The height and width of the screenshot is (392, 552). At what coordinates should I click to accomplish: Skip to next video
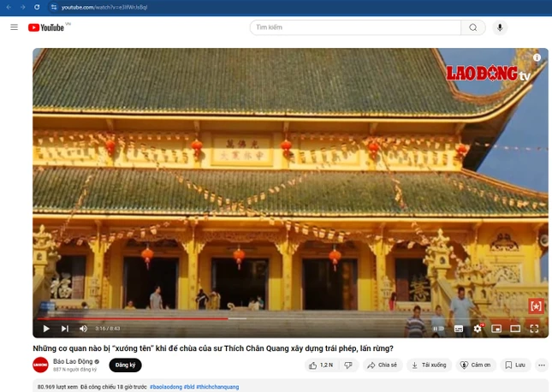tap(65, 329)
